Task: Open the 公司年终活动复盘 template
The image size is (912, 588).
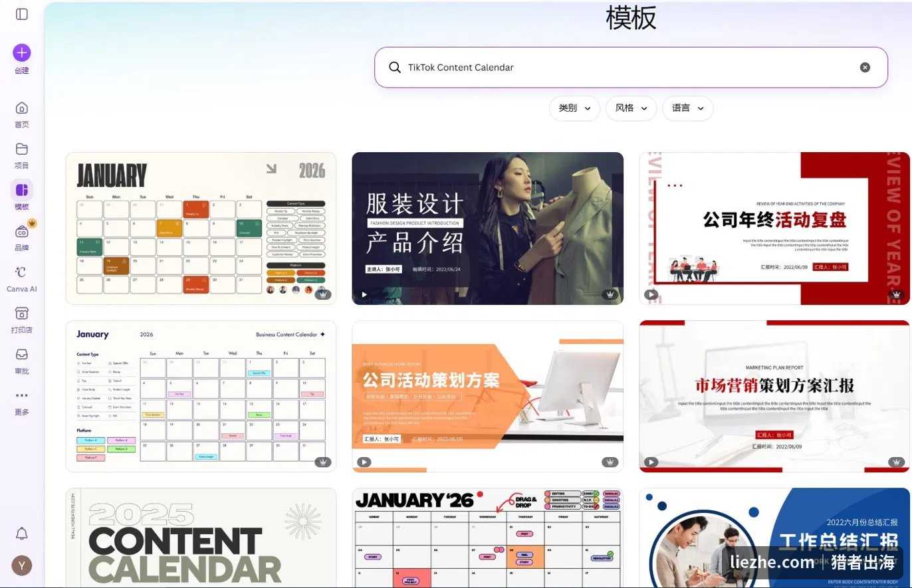Action: tap(774, 229)
